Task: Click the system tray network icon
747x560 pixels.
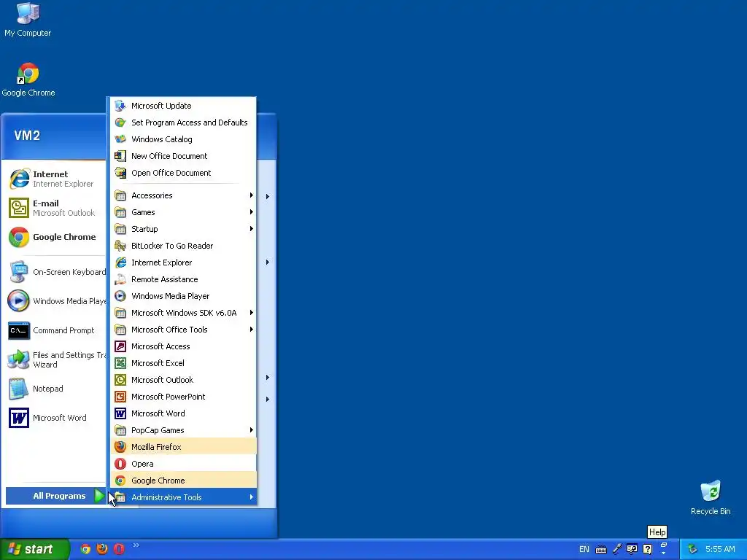Action: click(x=693, y=549)
